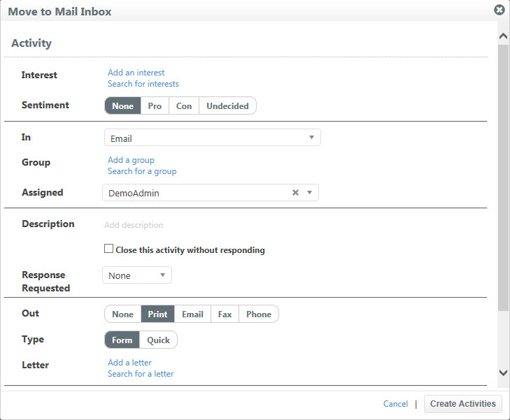Click the Cancel link
Viewport: 510px width, 420px height.
click(x=395, y=404)
